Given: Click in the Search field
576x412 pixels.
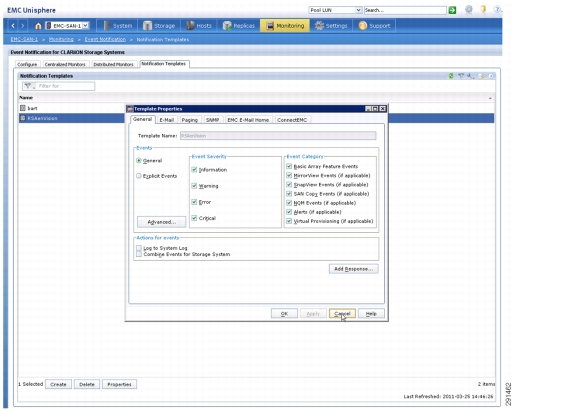Looking at the screenshot, I should tap(405, 10).
